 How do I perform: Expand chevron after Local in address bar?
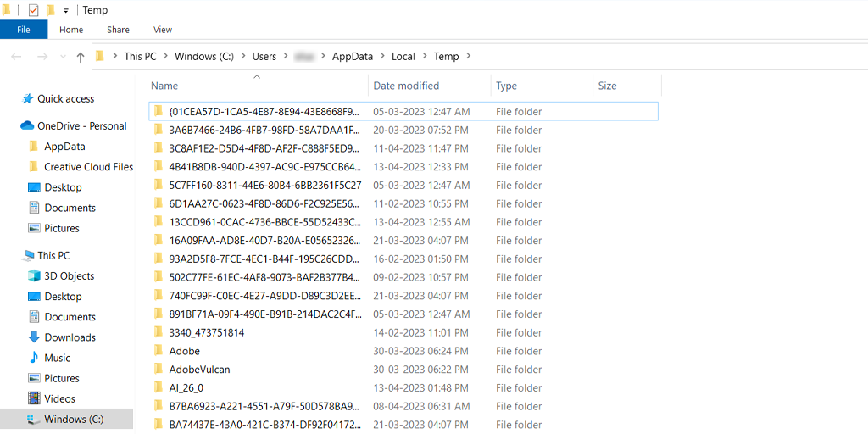426,56
